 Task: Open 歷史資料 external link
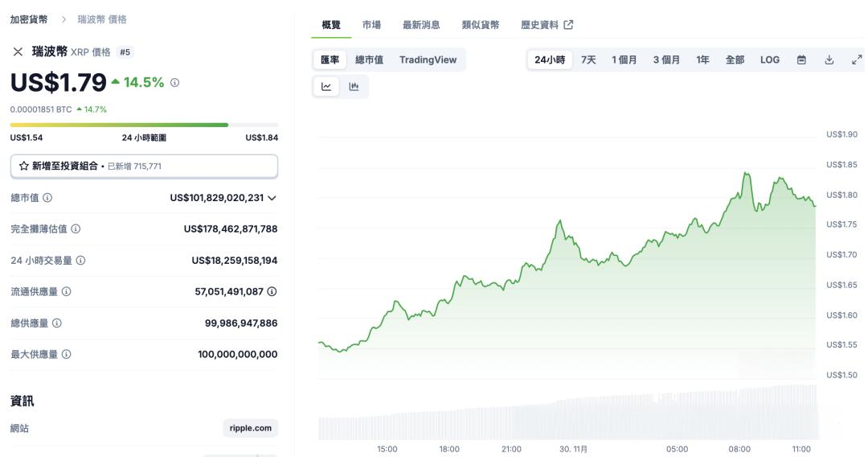pos(547,25)
